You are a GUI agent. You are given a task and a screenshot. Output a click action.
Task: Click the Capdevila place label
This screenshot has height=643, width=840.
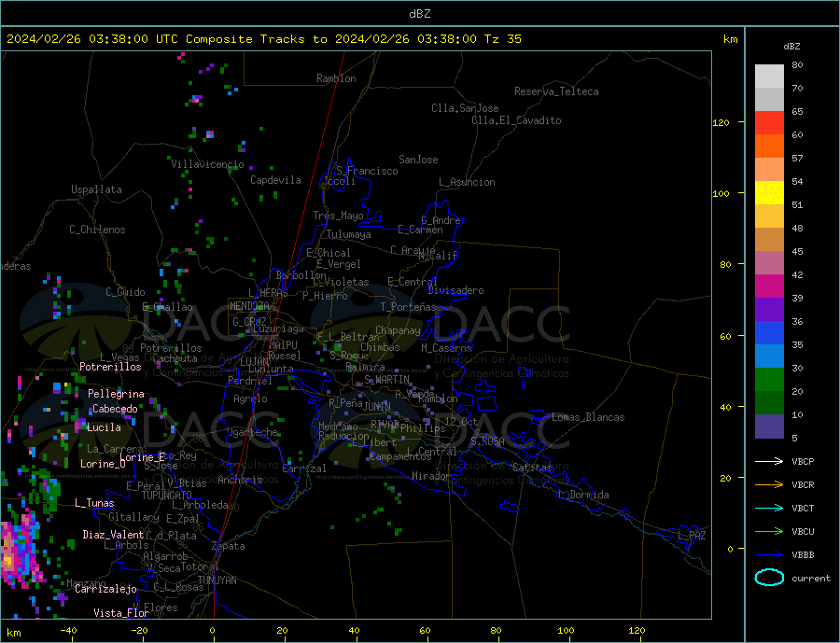275,180
